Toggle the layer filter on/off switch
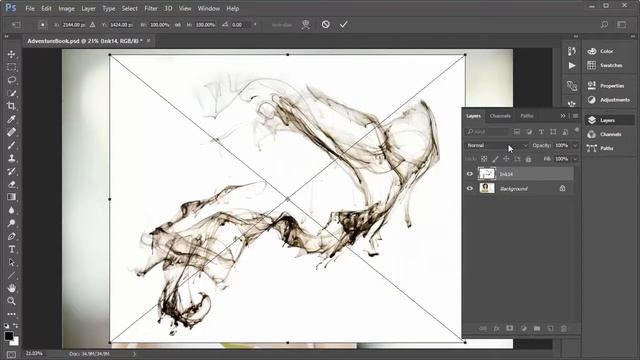The width and height of the screenshot is (640, 360). point(577,130)
